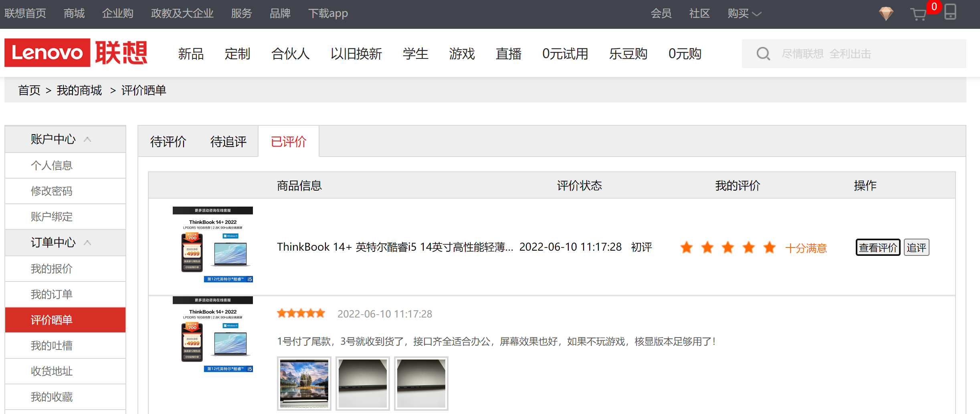Click 我的商城 in the breadcrumb
This screenshot has height=414, width=980.
coord(79,90)
